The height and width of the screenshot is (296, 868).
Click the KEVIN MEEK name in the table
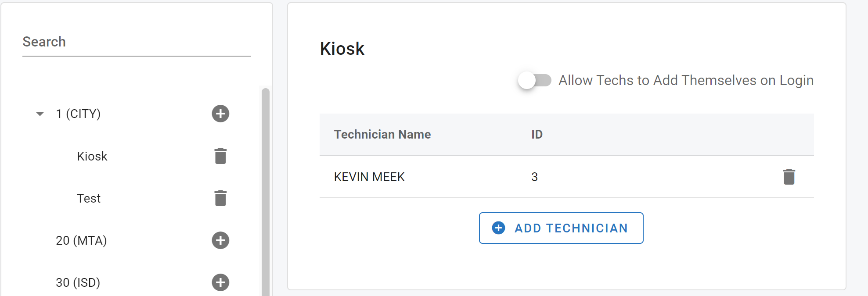click(369, 177)
